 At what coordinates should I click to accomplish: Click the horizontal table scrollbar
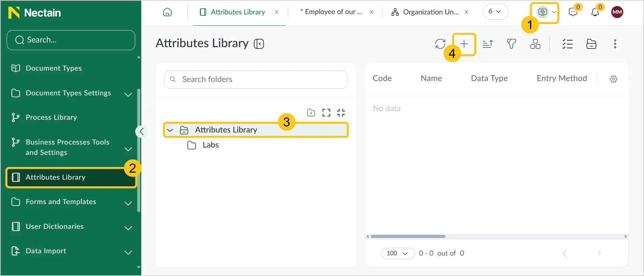[408, 237]
